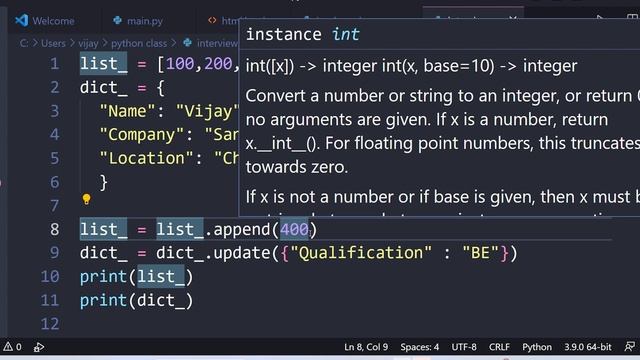
Task: Select the 'python class' breadcrumb folder
Action: point(139,43)
